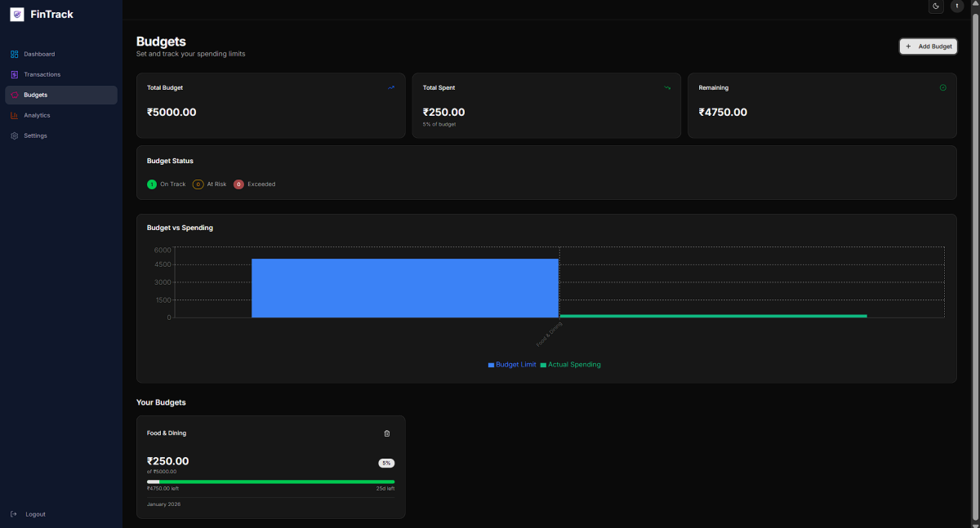
Task: Toggle Actual Spending legend item
Action: pyautogui.click(x=570, y=365)
